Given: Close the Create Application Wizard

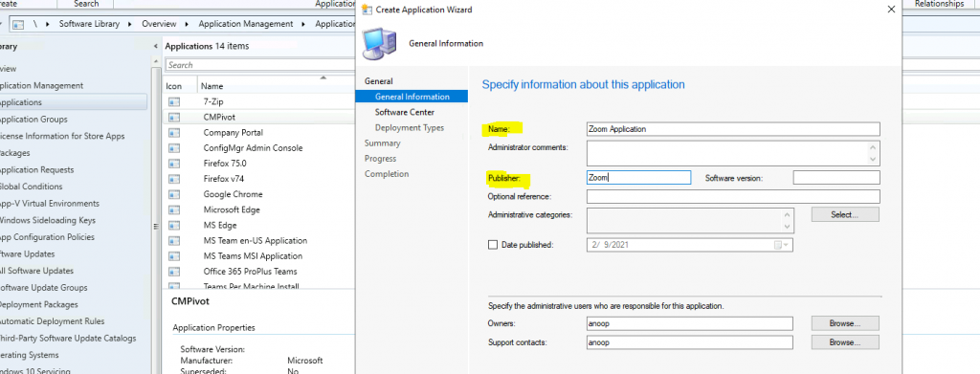Looking at the screenshot, I should click(891, 9).
